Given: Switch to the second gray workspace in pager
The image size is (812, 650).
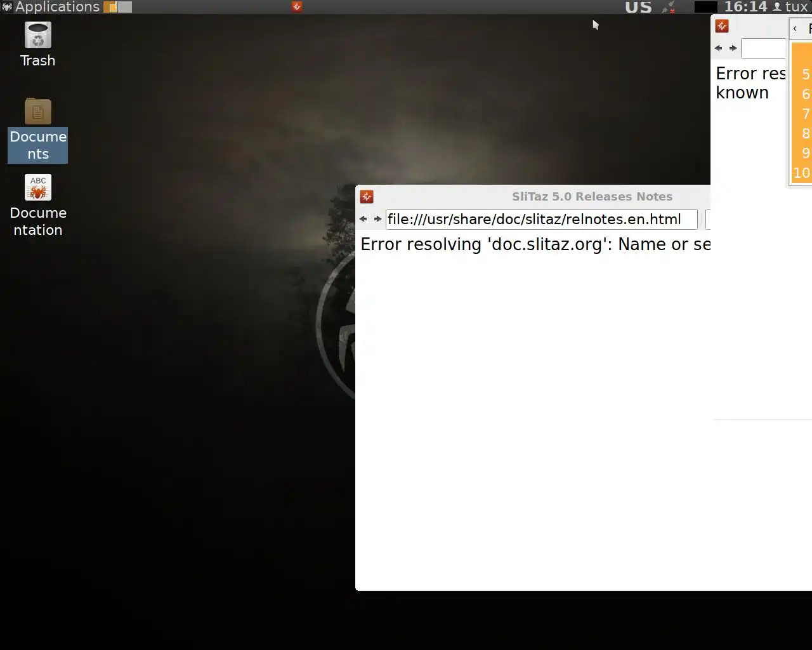Looking at the screenshot, I should [x=125, y=7].
